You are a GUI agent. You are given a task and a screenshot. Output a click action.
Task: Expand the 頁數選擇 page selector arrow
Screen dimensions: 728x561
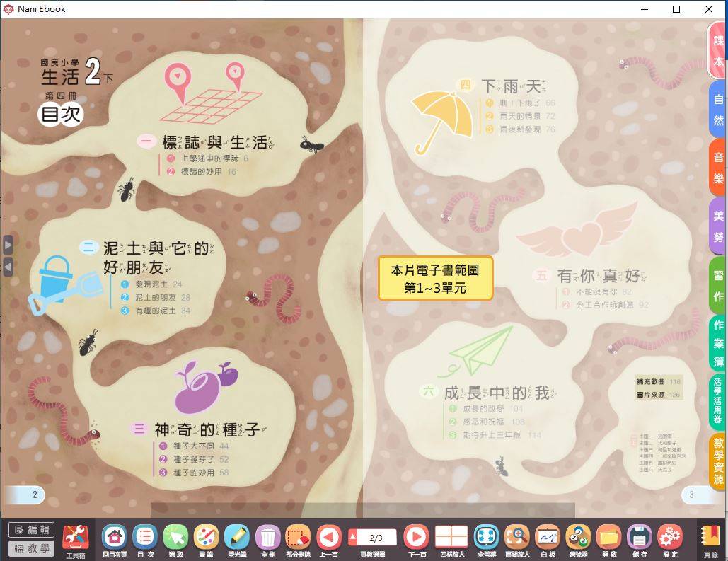pos(353,538)
